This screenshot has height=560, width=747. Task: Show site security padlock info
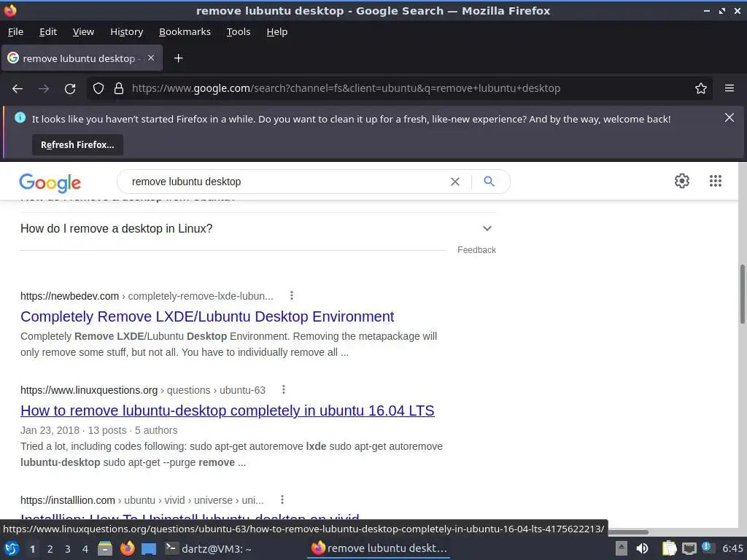point(119,88)
